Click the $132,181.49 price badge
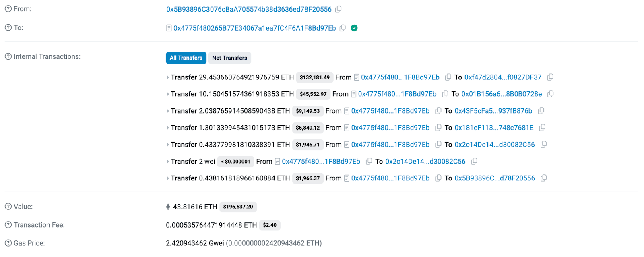Image resolution: width=644 pixels, height=257 pixels. (x=314, y=77)
